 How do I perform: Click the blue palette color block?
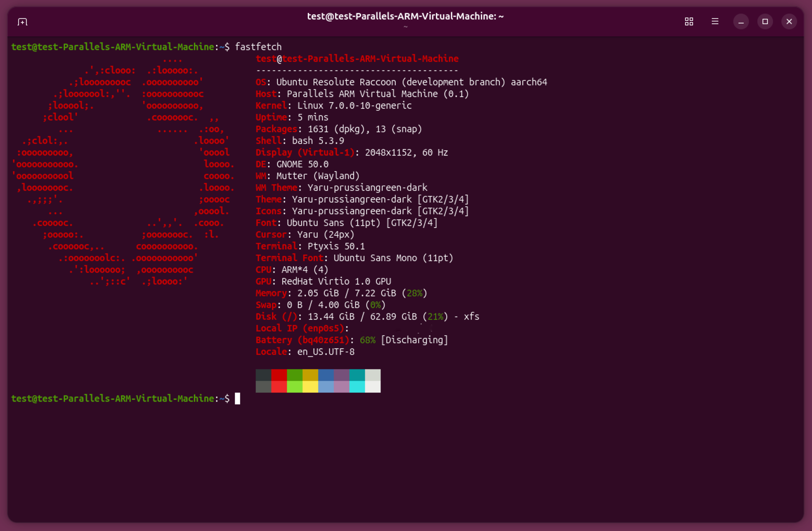[x=326, y=375]
